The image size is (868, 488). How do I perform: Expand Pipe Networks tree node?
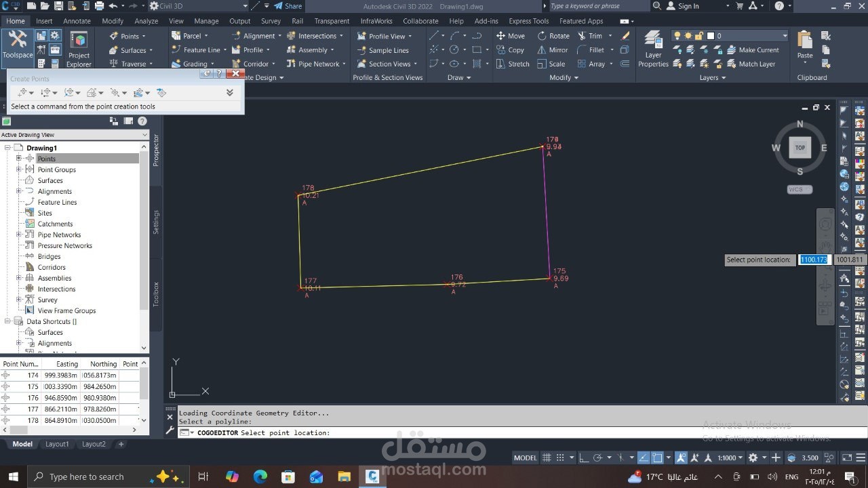pos(19,235)
